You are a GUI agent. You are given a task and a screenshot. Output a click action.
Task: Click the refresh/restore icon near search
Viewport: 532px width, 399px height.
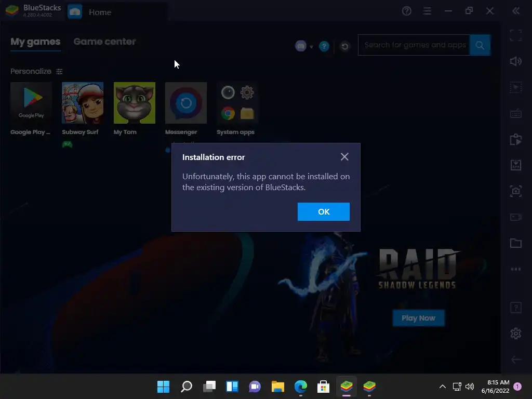(x=345, y=46)
